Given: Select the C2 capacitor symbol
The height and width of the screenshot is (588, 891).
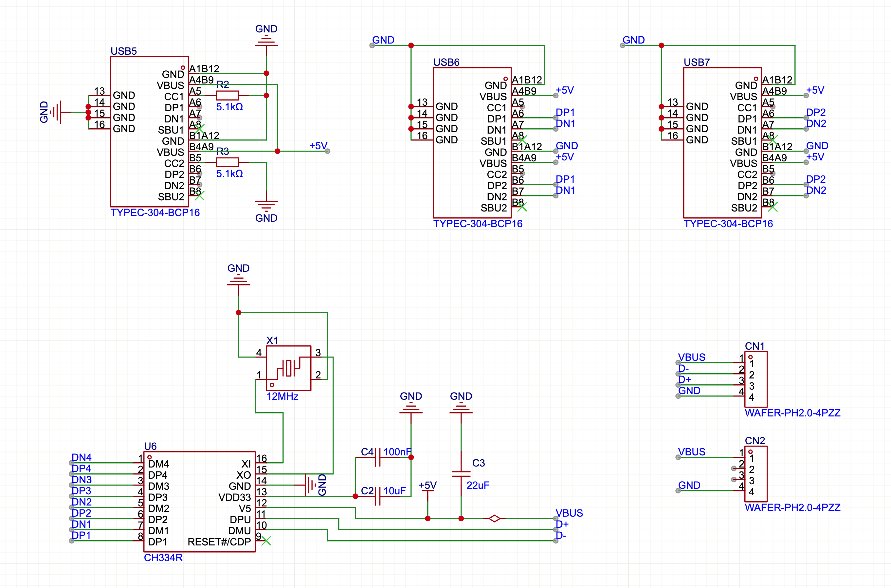Looking at the screenshot, I should (378, 496).
